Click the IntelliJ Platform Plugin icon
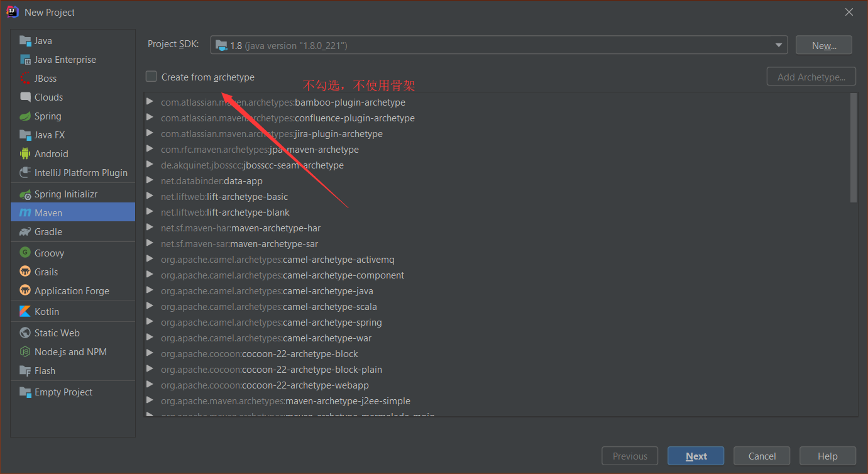Viewport: 868px width, 474px height. point(25,173)
